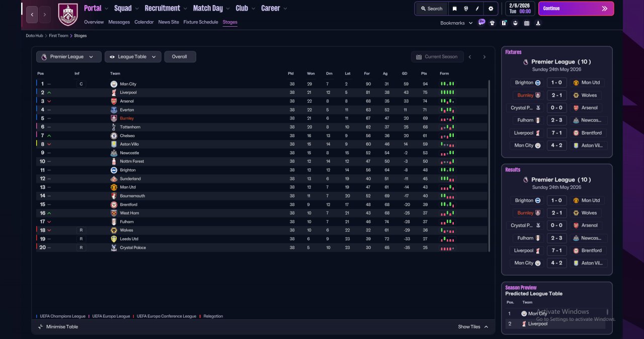Screen dimensions: 644x339
Task: Click Burnley 2 - 1 score in Fixtures
Action: 556,95
